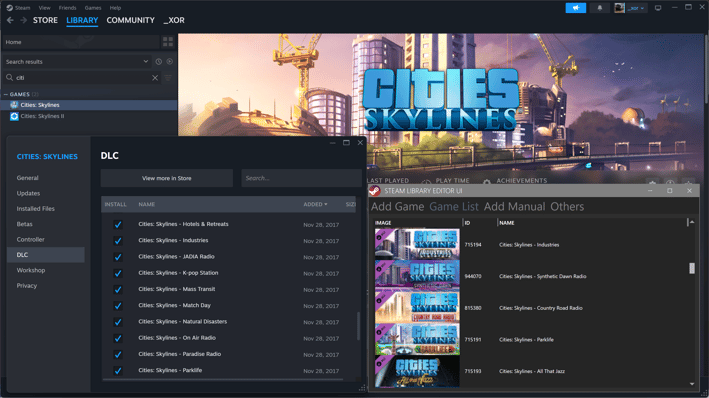
Task: Select Workshop in the properties sidebar
Action: coord(31,270)
